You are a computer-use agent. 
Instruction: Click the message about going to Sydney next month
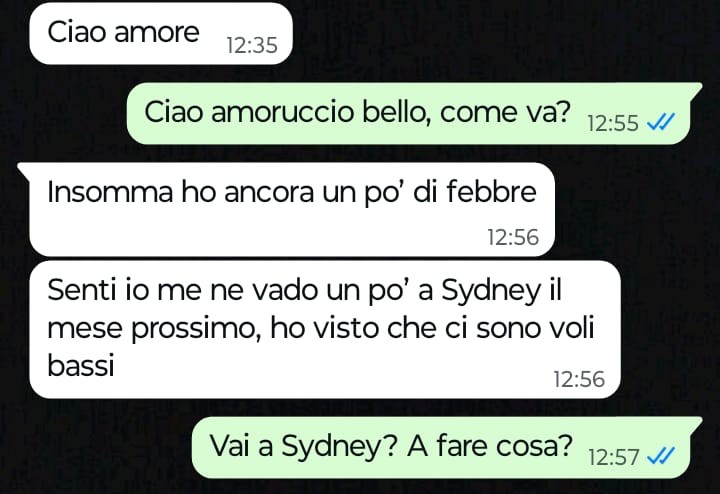(x=325, y=329)
